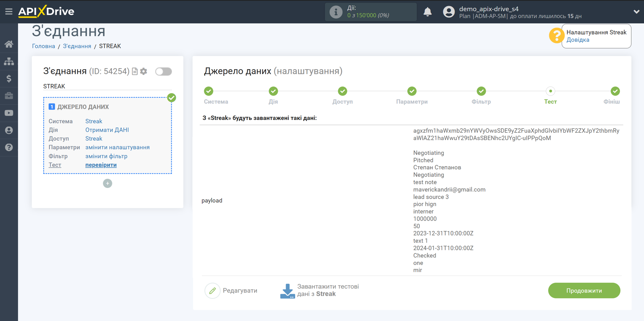Click the actions info icon

pos(336,12)
